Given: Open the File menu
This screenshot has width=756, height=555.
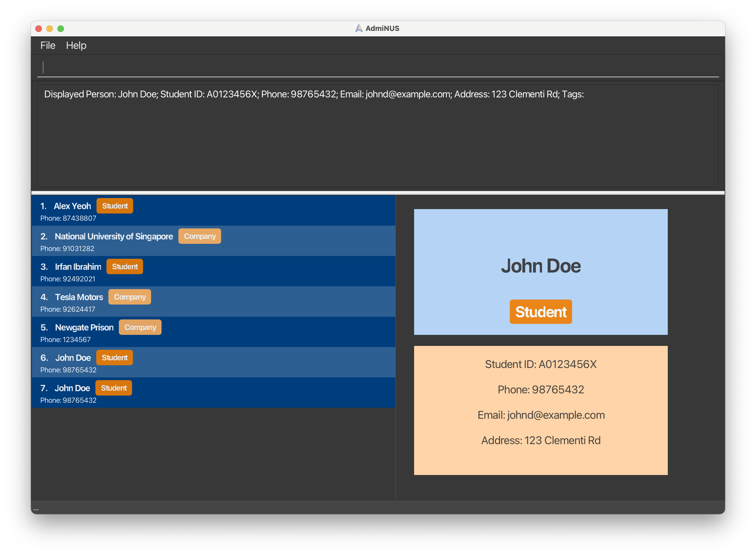Looking at the screenshot, I should pos(48,45).
